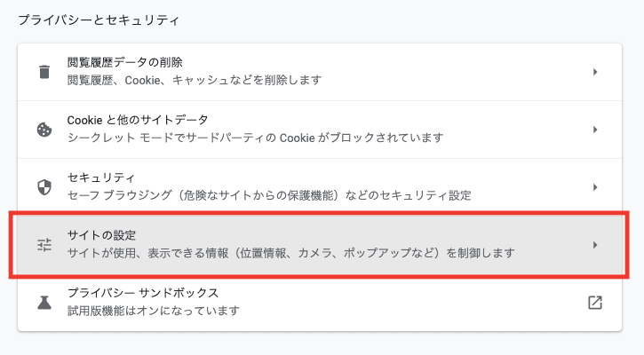Click the サイトが使用、表示できる情報 description
This screenshot has width=644, height=355.
[x=291, y=253]
